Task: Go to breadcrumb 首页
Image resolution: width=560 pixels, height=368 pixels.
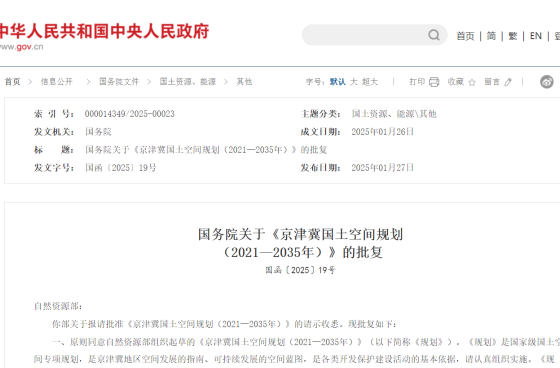Action: (x=12, y=82)
